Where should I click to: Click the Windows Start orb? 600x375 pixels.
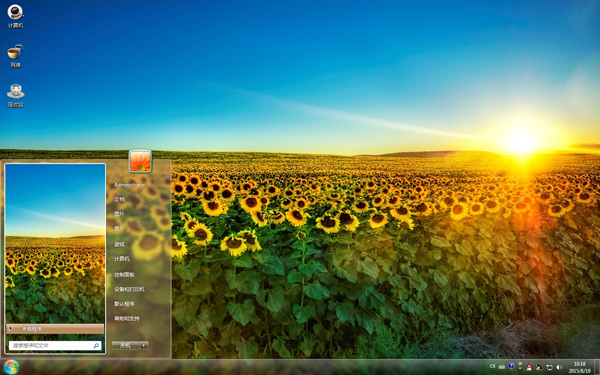point(11,367)
